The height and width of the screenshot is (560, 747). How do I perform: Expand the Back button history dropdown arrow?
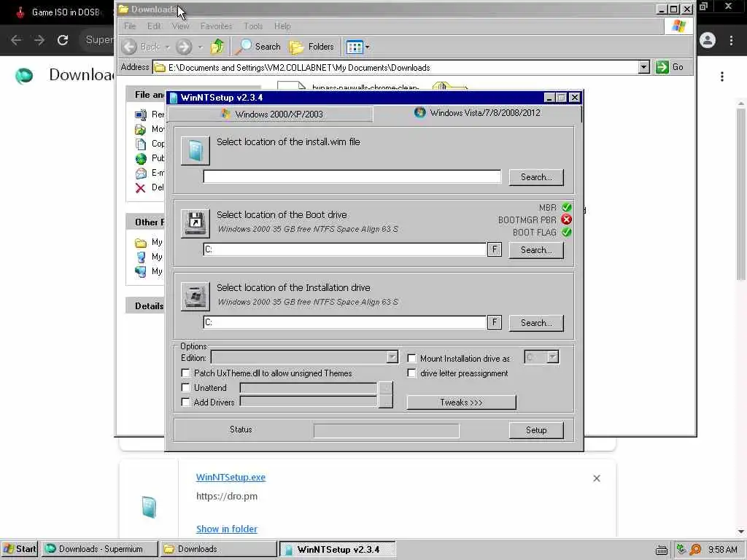coord(167,47)
